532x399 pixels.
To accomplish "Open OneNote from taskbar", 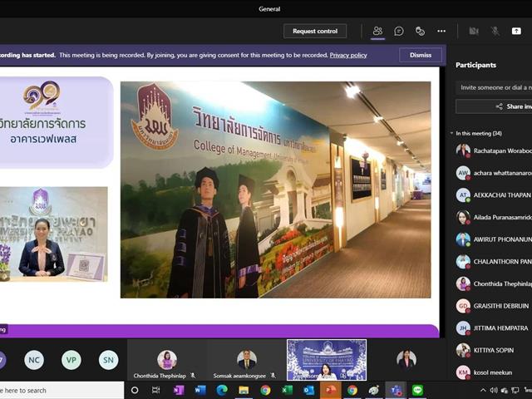I will pos(179,391).
